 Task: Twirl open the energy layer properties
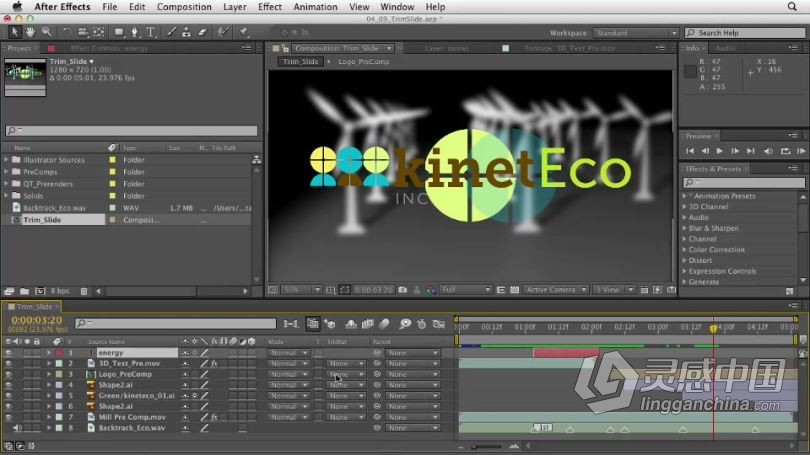coord(49,353)
